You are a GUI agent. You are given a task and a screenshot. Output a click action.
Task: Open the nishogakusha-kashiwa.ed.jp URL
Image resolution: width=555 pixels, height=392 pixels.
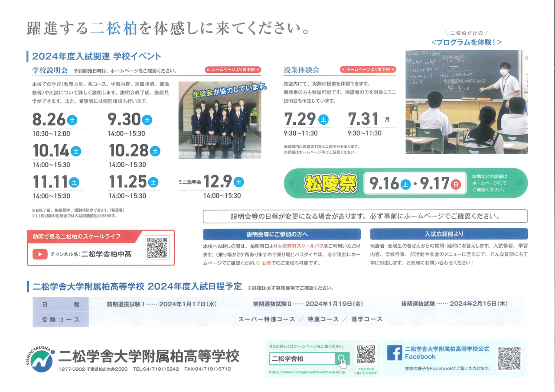pyautogui.click(x=307, y=372)
